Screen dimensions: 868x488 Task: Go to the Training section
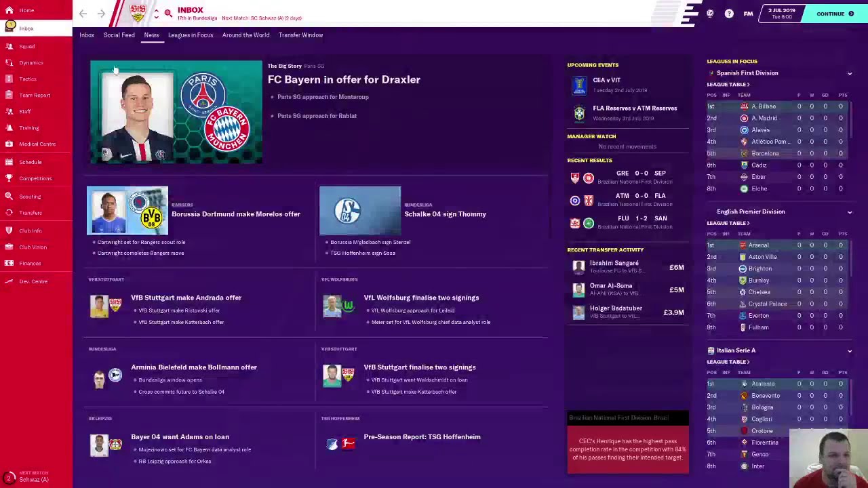coord(28,127)
